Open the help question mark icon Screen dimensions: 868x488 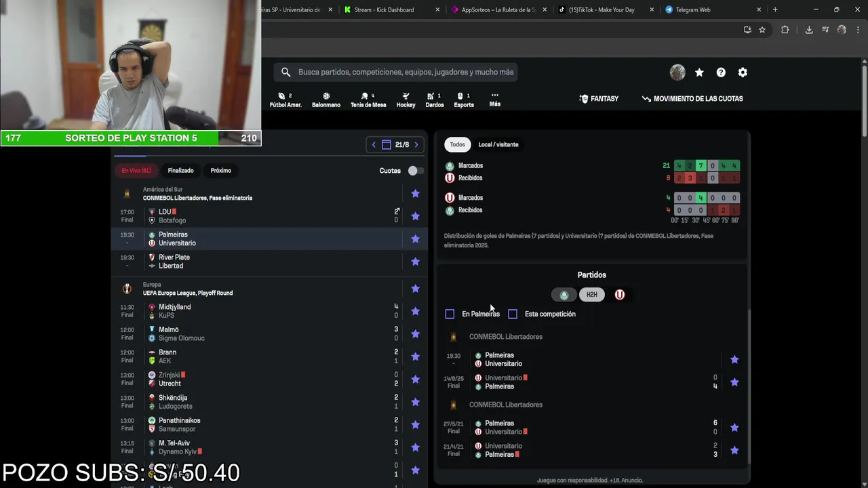[x=721, y=73]
